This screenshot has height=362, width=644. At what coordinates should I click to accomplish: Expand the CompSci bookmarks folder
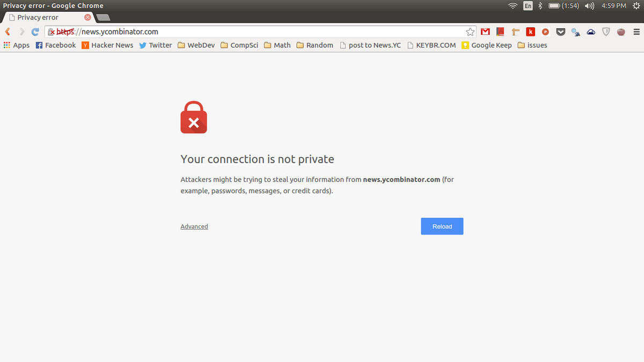tap(239, 45)
